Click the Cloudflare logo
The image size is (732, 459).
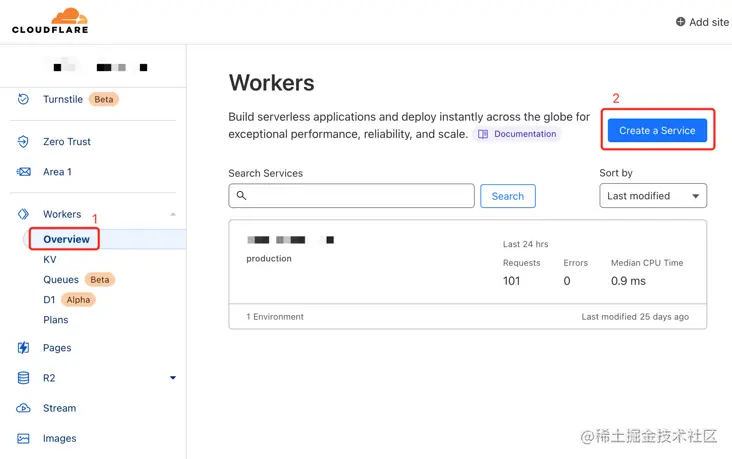(50, 20)
